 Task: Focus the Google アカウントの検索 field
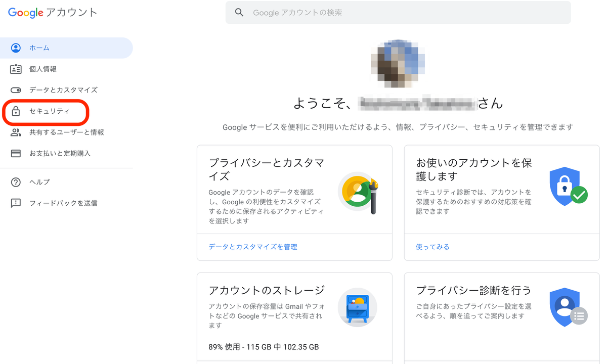398,13
